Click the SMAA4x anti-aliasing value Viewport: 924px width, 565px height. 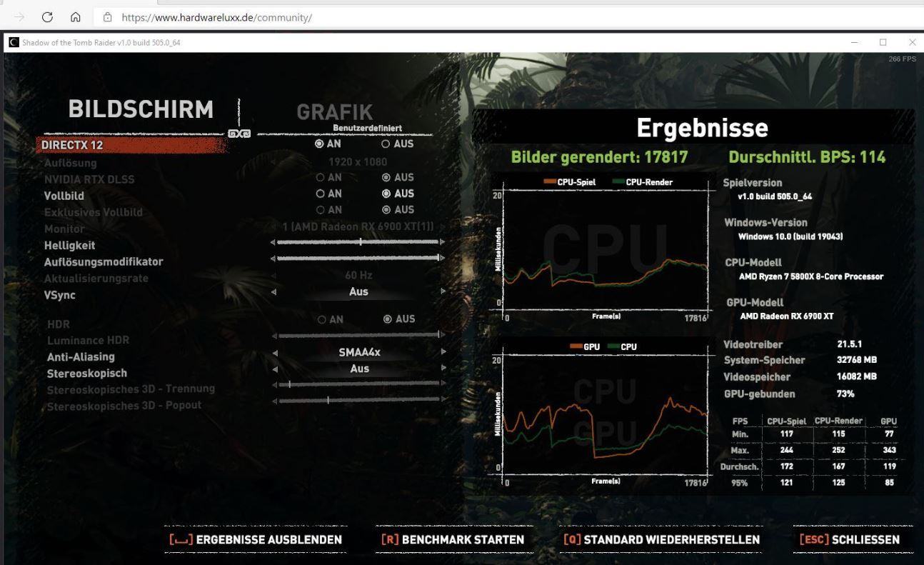pos(359,352)
